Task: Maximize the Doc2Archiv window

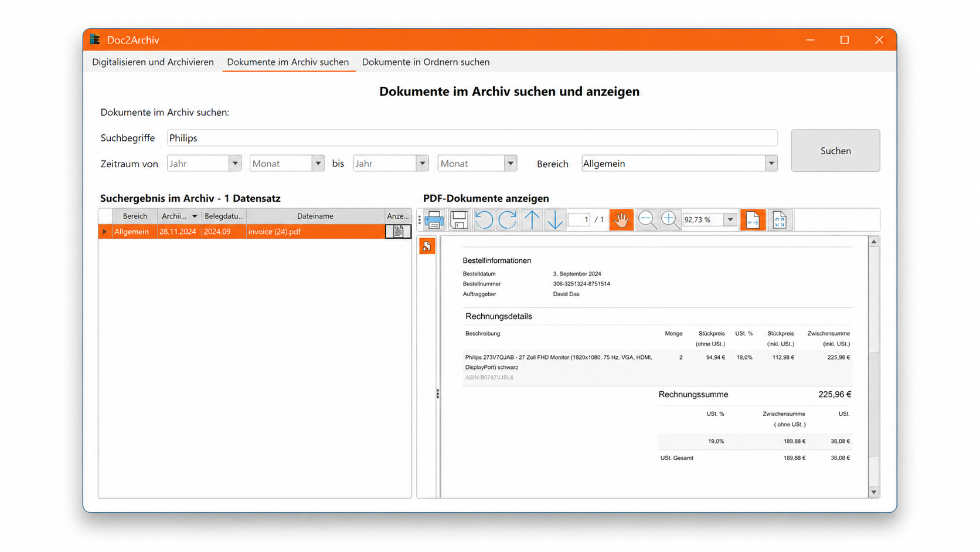Action: 845,40
